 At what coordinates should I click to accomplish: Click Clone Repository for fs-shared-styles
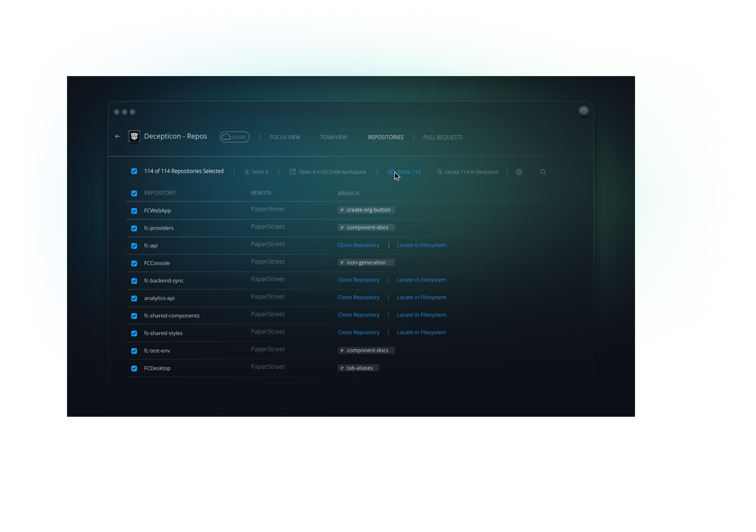[x=359, y=332]
